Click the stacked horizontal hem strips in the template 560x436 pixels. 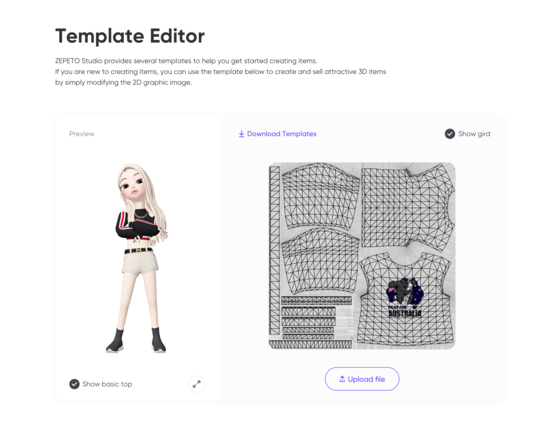click(x=311, y=317)
